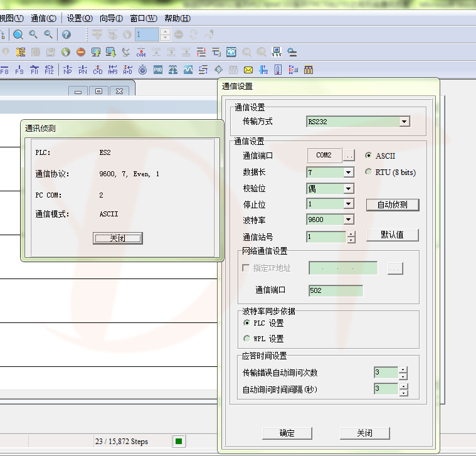The width and height of the screenshot is (476, 456).
Task: Click the satellite dish communication icon
Action: (x=126, y=52)
